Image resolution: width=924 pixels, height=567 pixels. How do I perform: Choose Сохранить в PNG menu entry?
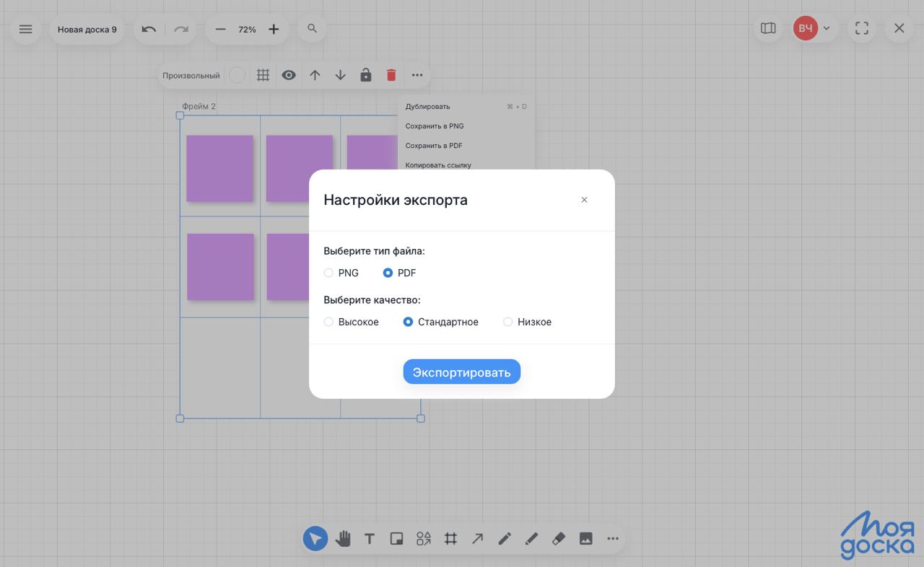coord(435,126)
